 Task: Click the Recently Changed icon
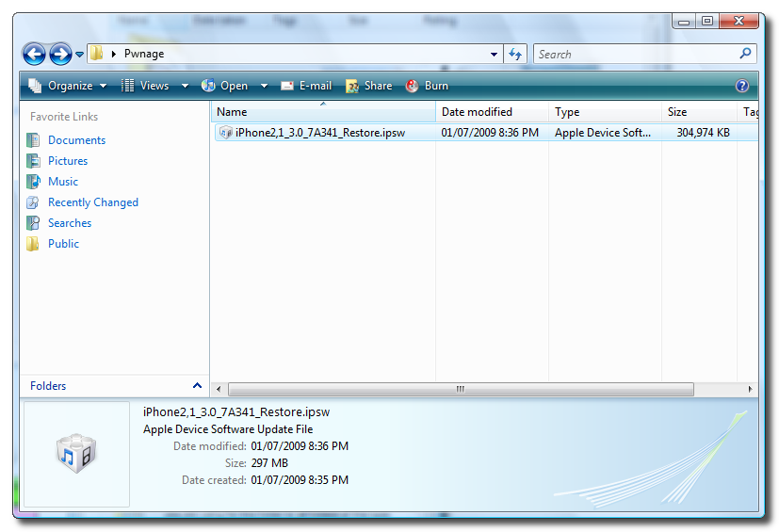point(33,202)
